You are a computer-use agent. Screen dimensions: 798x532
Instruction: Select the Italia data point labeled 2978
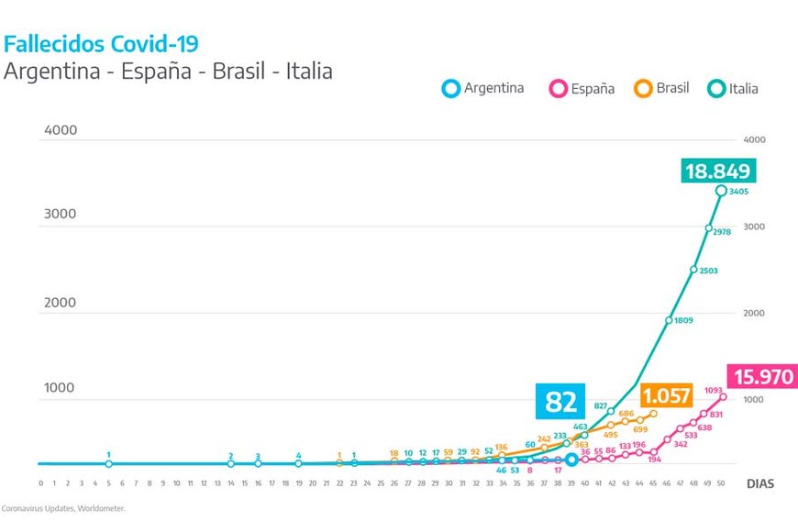click(709, 227)
